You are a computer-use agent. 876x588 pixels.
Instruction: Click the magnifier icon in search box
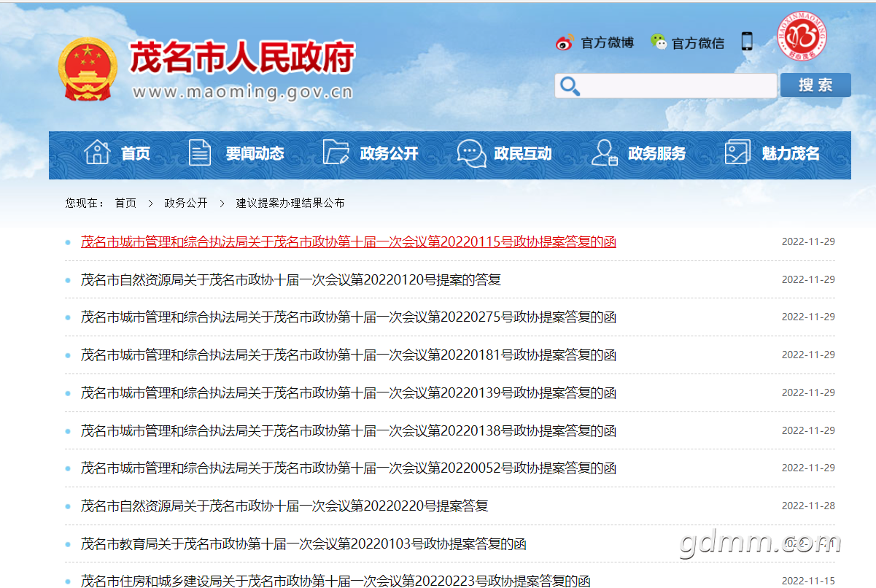(569, 86)
